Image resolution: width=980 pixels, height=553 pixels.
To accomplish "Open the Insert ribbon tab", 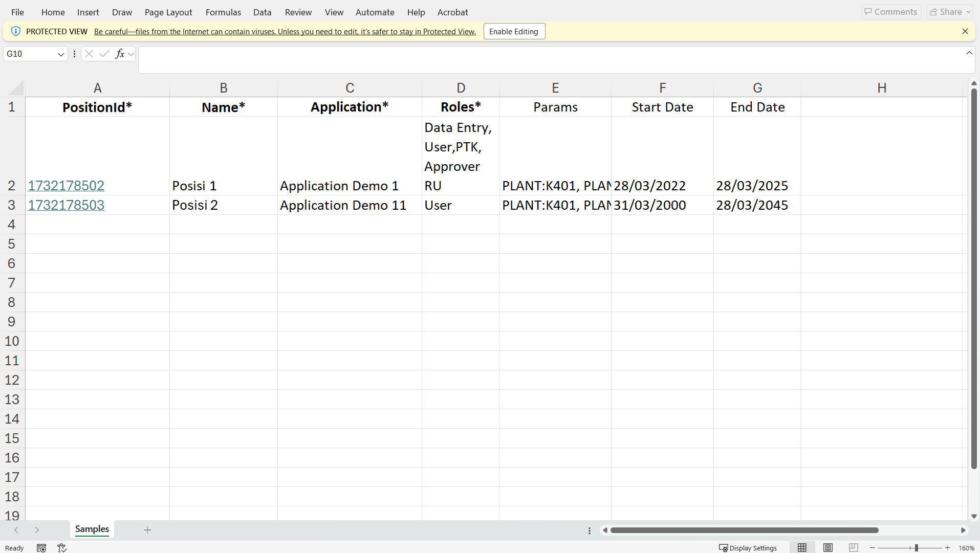I will [88, 12].
